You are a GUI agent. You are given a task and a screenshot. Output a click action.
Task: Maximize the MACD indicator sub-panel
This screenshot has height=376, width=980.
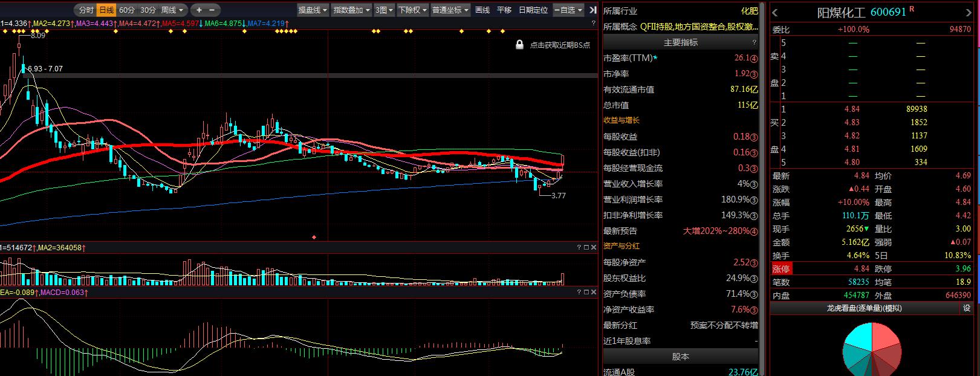coord(586,292)
